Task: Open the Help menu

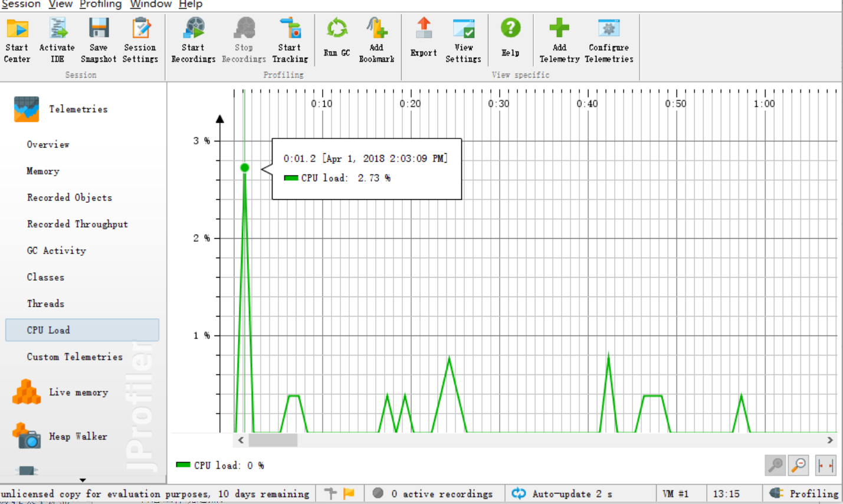Action: coord(191,4)
